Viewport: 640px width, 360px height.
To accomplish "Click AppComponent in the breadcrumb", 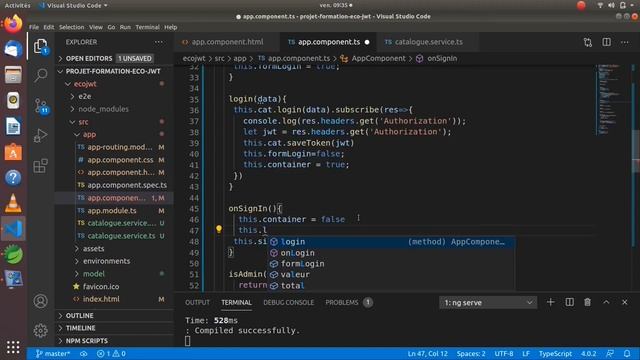I will (x=378, y=58).
